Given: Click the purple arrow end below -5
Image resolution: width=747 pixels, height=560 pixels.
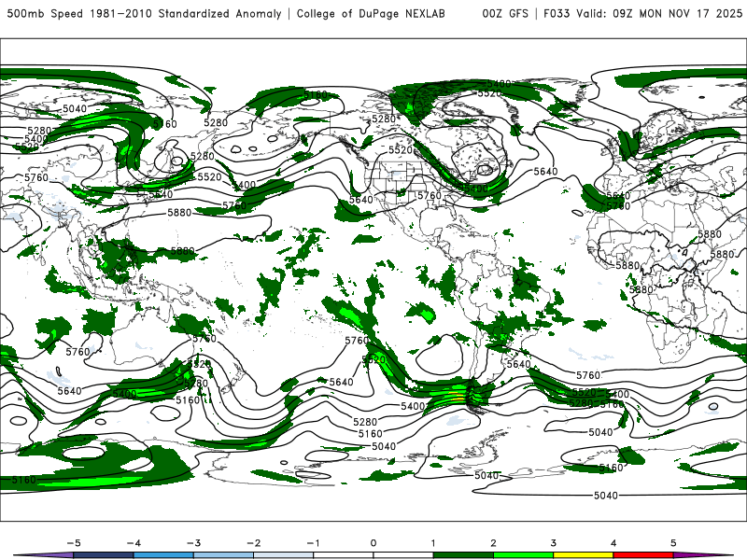Looking at the screenshot, I should pyautogui.click(x=43, y=555).
